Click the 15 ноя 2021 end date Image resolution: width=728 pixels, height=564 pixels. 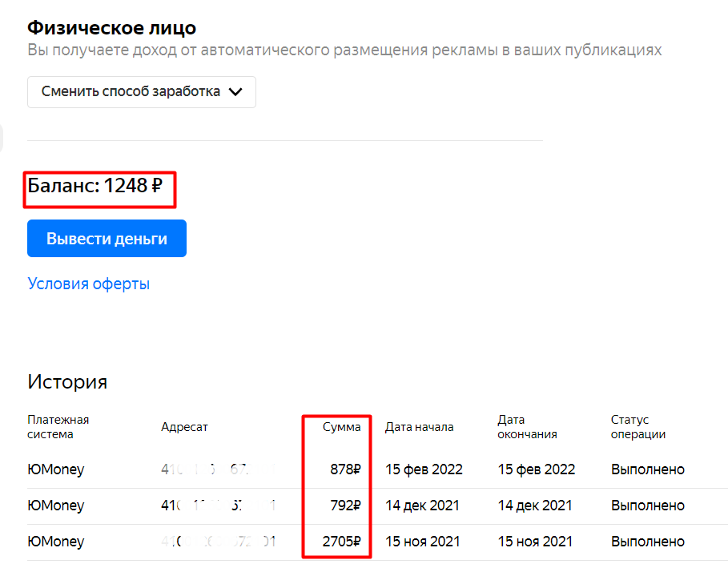click(535, 542)
